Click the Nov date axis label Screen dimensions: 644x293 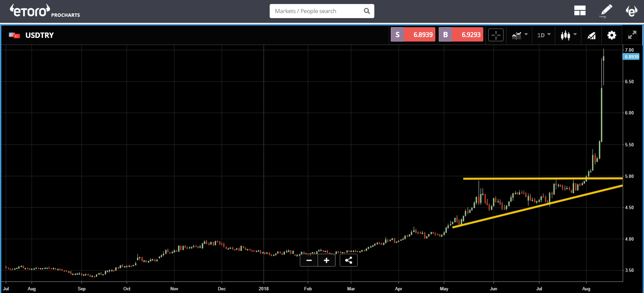pos(174,289)
